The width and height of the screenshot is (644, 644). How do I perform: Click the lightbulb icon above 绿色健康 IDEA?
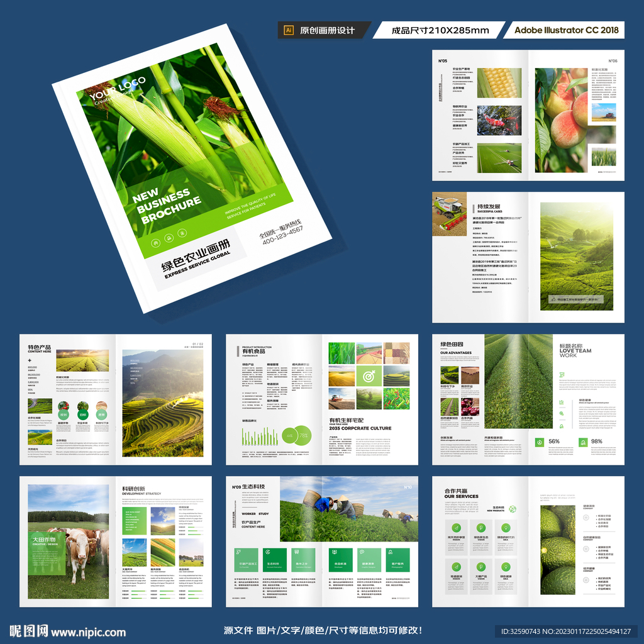[506, 567]
